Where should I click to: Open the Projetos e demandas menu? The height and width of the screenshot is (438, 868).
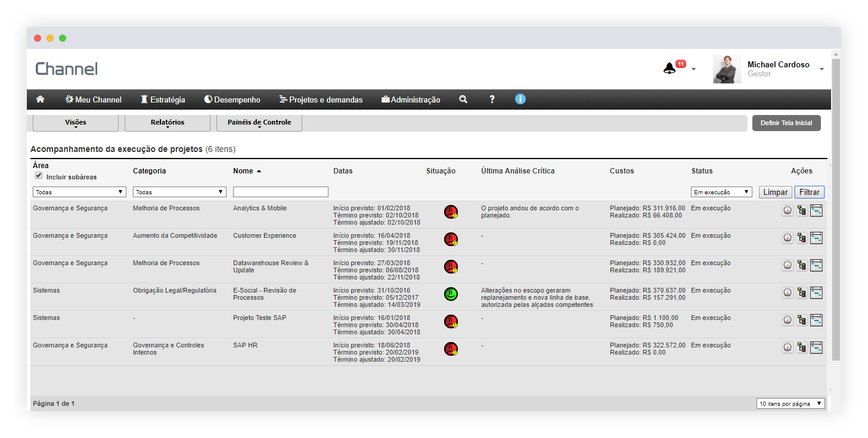(321, 100)
